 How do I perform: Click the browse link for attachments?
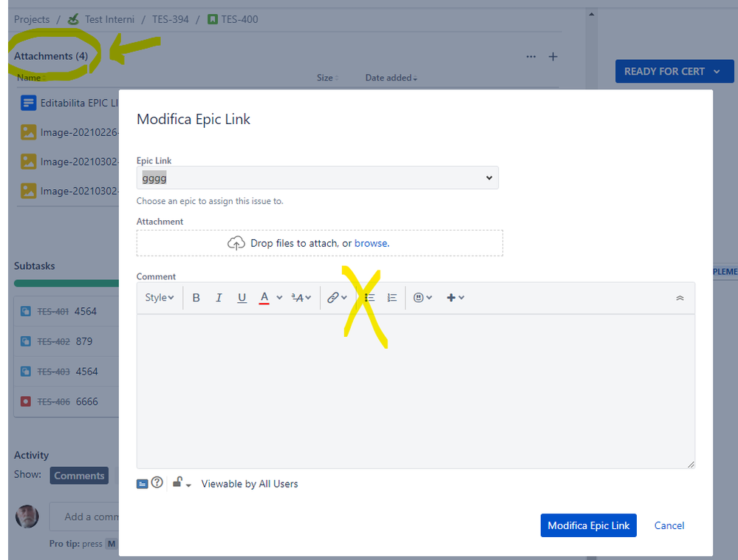tap(371, 243)
